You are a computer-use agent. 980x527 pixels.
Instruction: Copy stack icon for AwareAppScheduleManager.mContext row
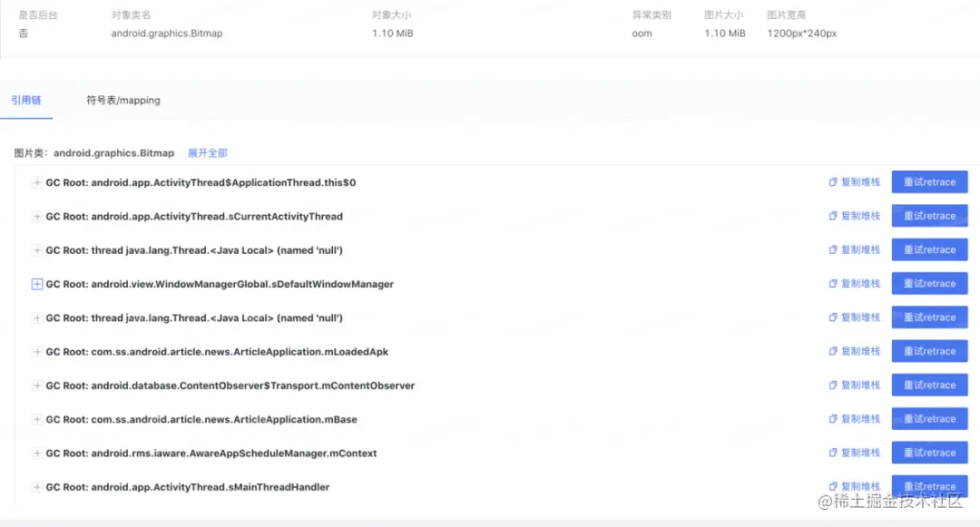(832, 453)
